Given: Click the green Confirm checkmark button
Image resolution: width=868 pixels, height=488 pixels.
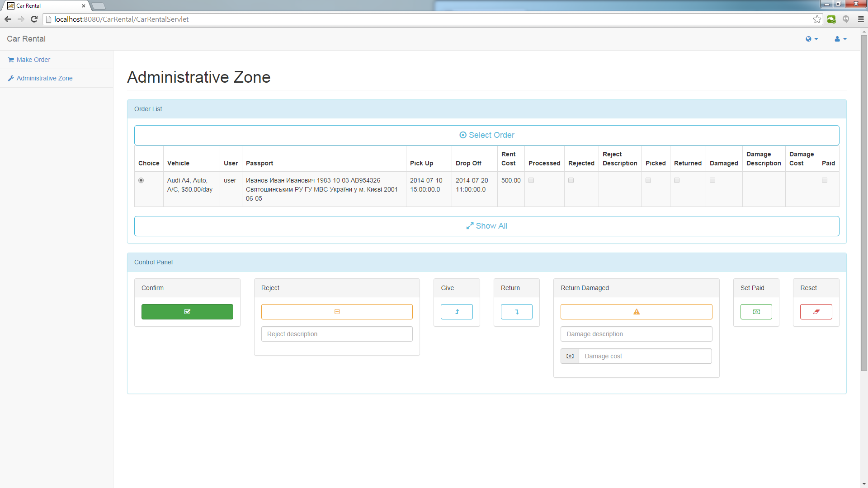Looking at the screenshot, I should [187, 312].
